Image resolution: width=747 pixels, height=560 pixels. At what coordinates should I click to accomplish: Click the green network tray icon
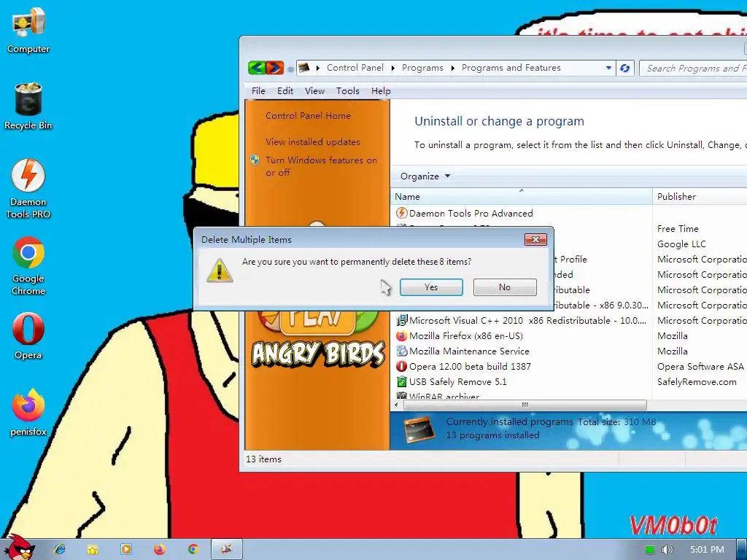[x=649, y=550]
